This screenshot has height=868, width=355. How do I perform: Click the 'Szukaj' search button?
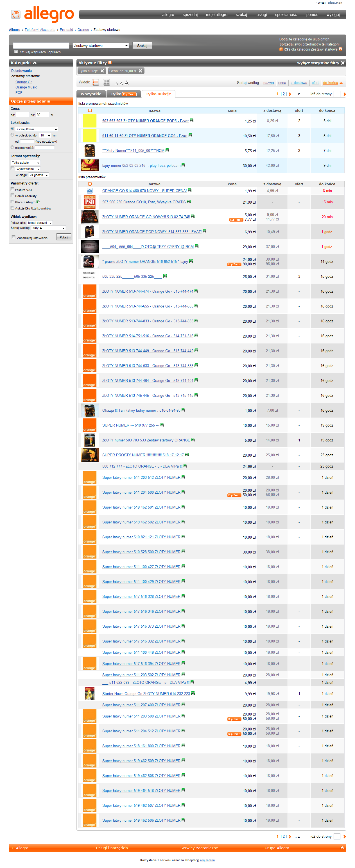tap(142, 45)
